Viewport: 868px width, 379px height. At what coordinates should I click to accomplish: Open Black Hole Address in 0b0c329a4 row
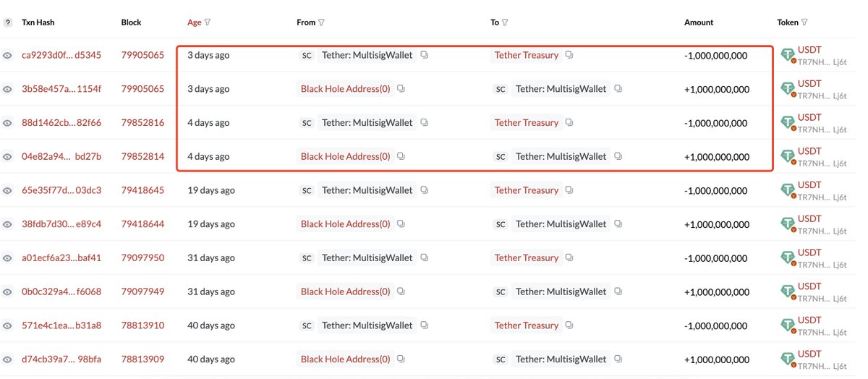(x=346, y=291)
